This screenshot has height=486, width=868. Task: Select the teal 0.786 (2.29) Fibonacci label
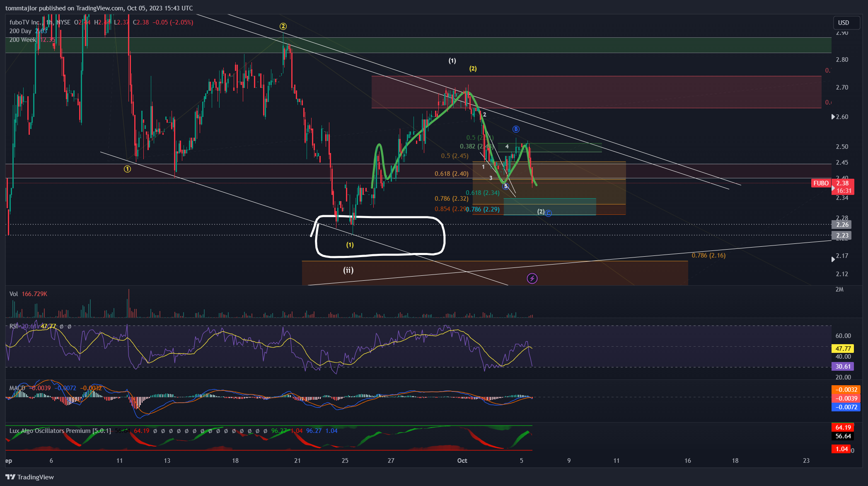[483, 209]
